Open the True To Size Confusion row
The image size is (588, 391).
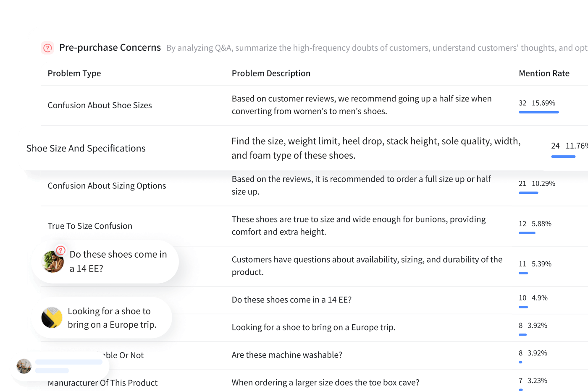[x=90, y=226]
